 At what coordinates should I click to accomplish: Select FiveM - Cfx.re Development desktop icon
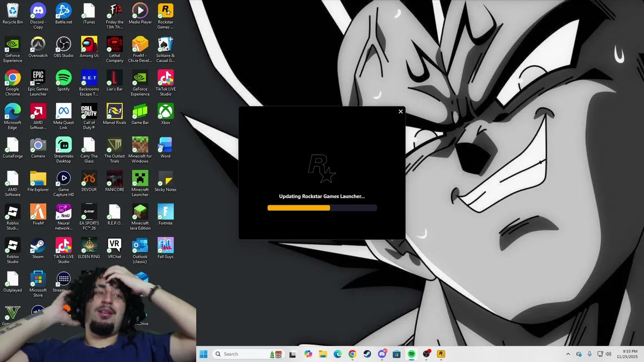click(x=140, y=50)
